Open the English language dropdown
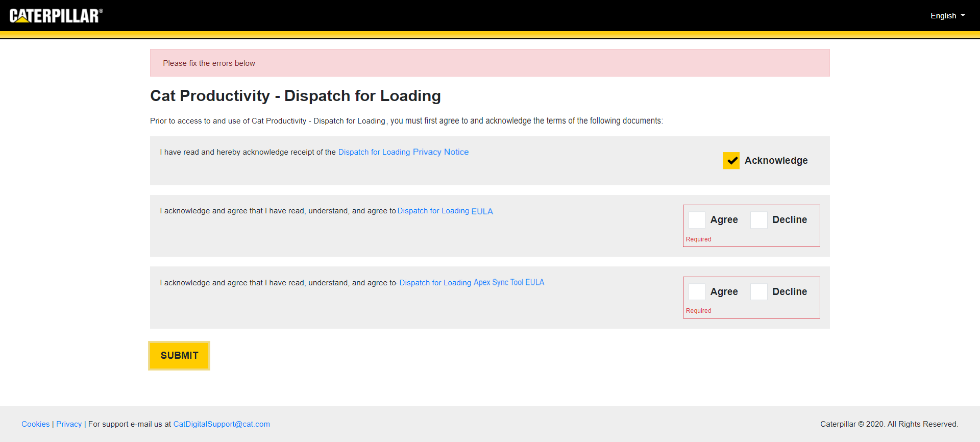The width and height of the screenshot is (980, 442). pos(947,16)
